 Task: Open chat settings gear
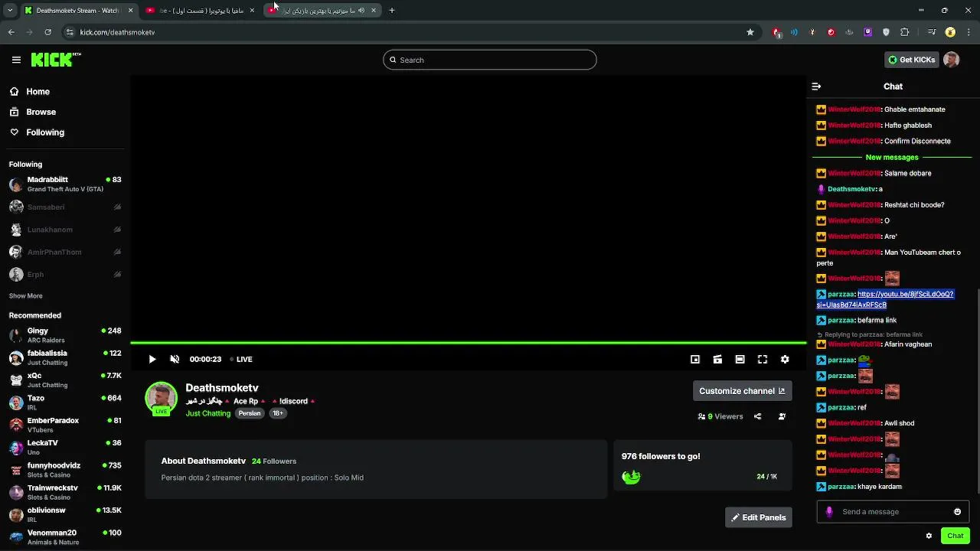click(x=929, y=536)
